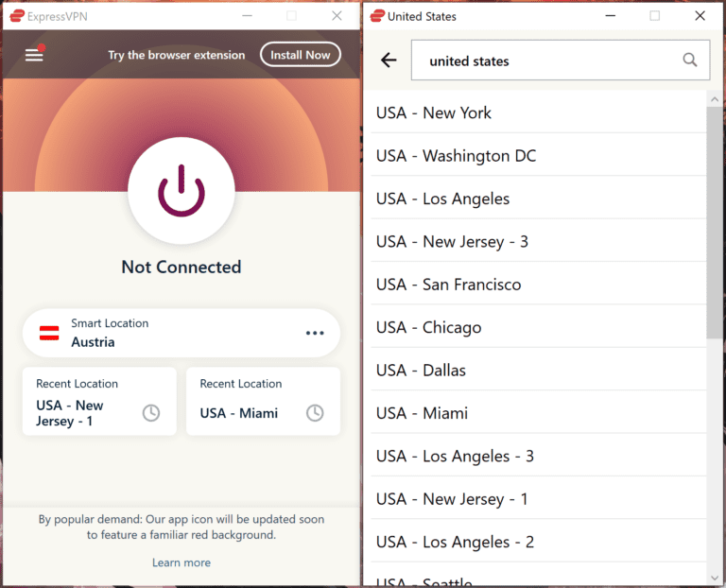Choose USA - New Jersey - 1 in list
Screen dimensions: 726x588
(x=539, y=498)
